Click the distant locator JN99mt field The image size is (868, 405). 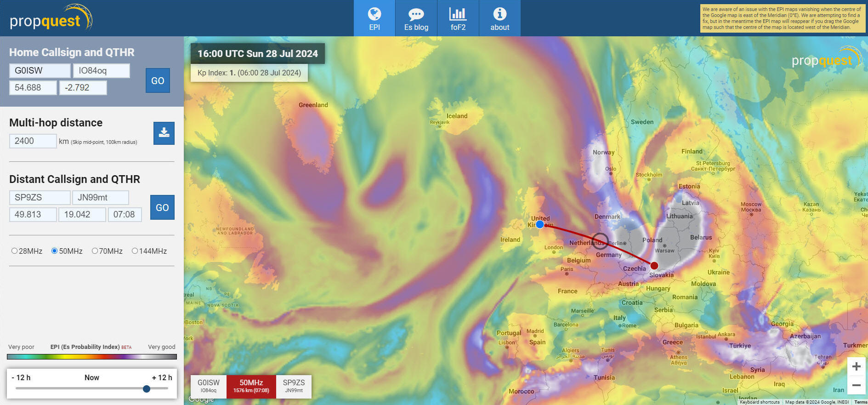tap(101, 198)
